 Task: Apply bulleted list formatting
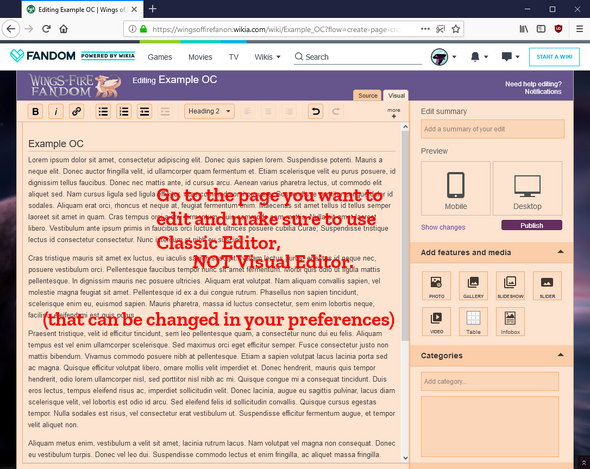coord(103,111)
